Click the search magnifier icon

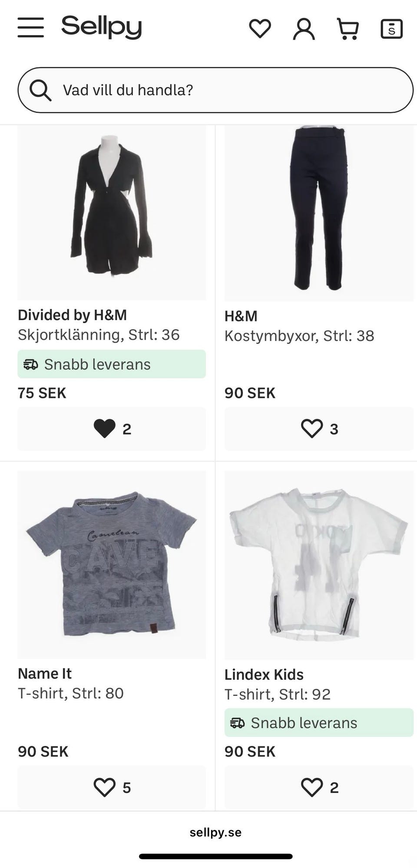[x=40, y=90]
